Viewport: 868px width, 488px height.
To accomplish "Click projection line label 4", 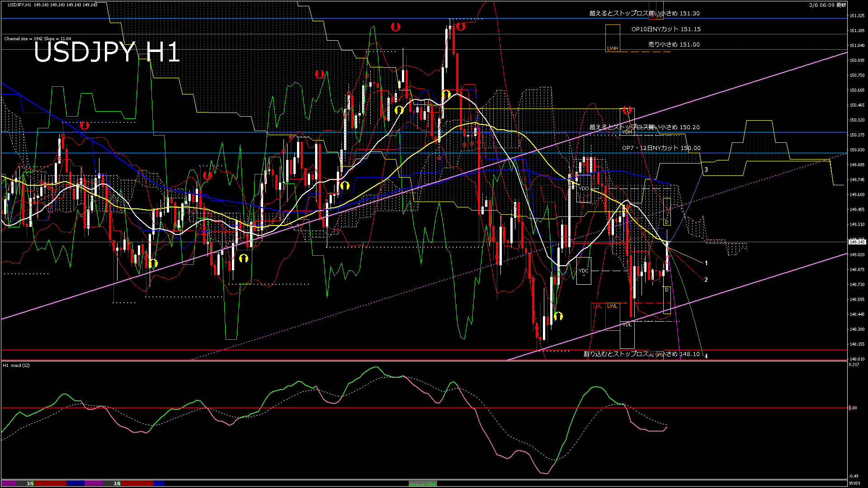I will tap(706, 356).
